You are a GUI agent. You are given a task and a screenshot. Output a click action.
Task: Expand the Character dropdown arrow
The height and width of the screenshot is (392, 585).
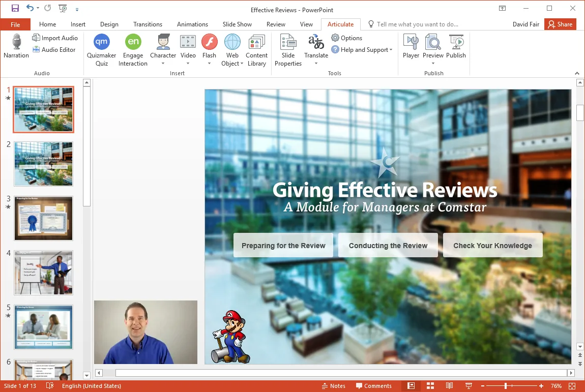(163, 64)
